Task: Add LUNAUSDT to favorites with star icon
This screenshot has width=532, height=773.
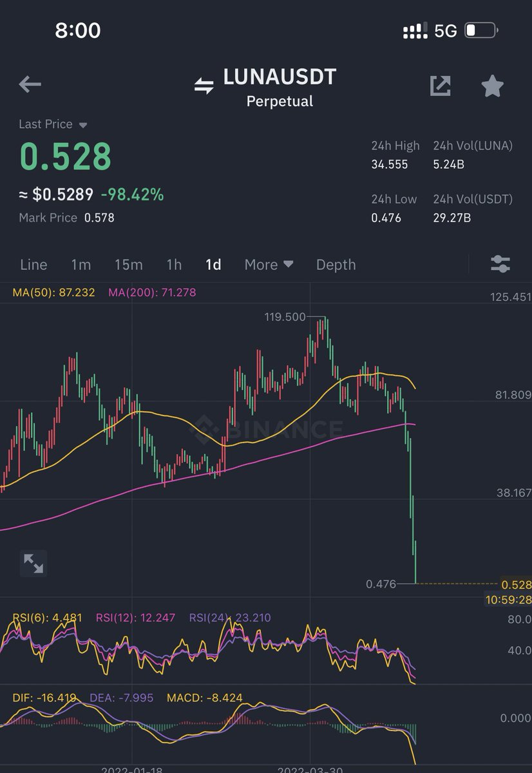Action: 493,86
